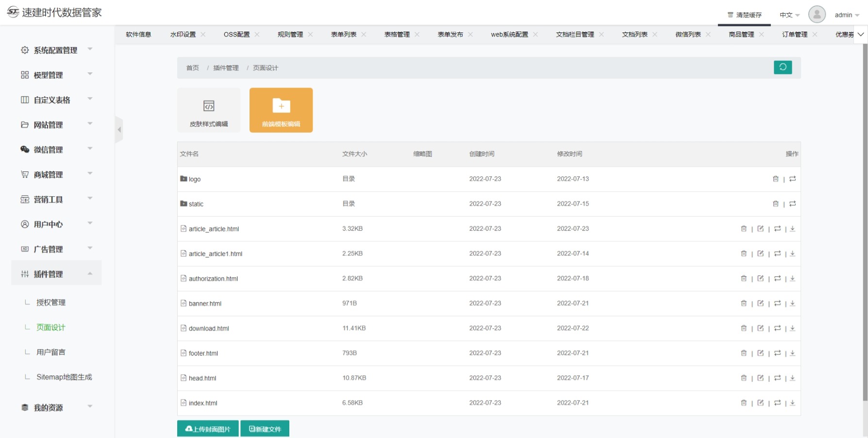Download authorization.html file

(x=792, y=278)
